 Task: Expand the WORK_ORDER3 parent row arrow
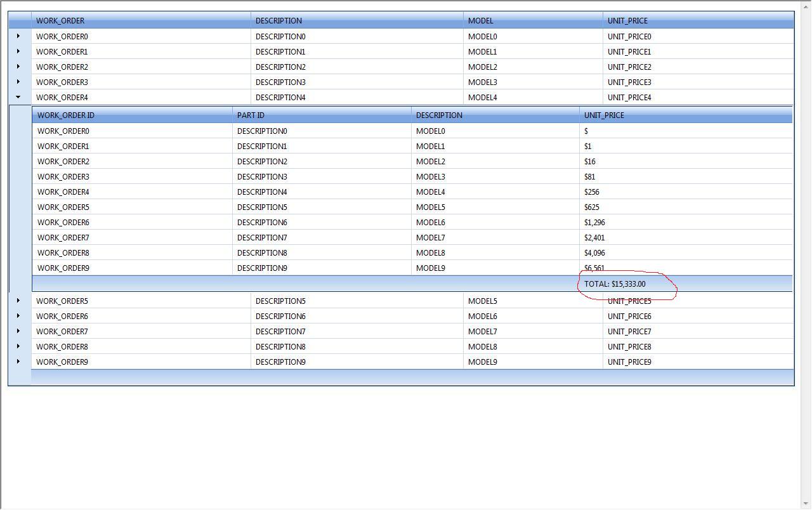click(x=18, y=82)
